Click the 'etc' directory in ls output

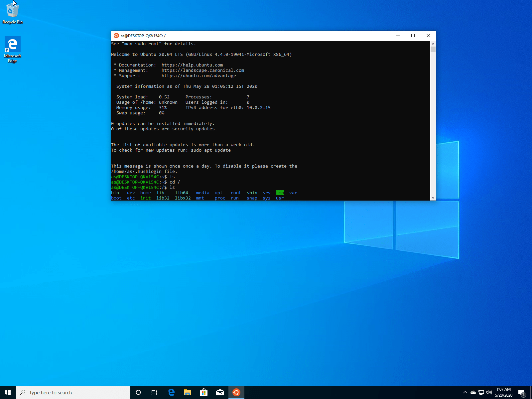point(131,198)
